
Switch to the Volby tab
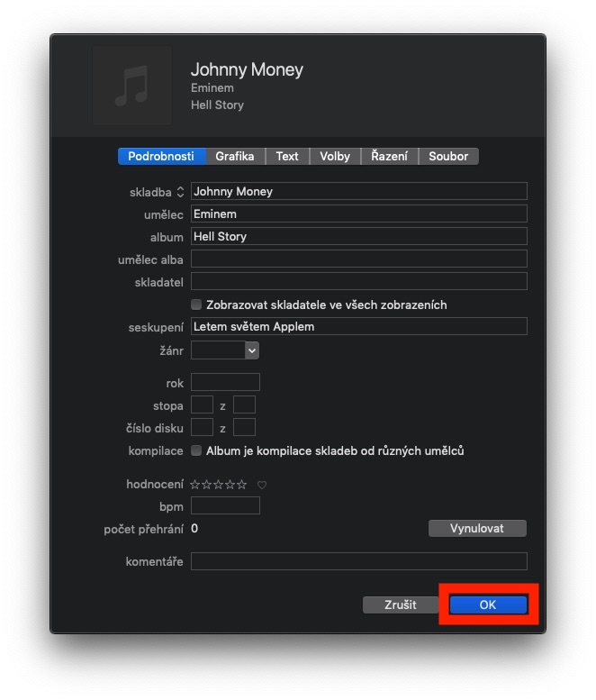(x=335, y=156)
